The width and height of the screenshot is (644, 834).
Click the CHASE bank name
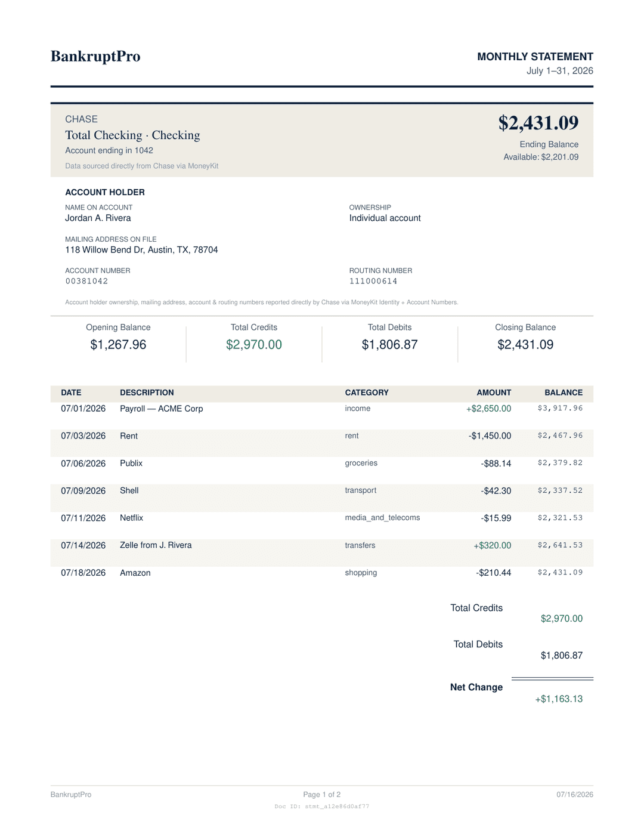click(x=81, y=119)
